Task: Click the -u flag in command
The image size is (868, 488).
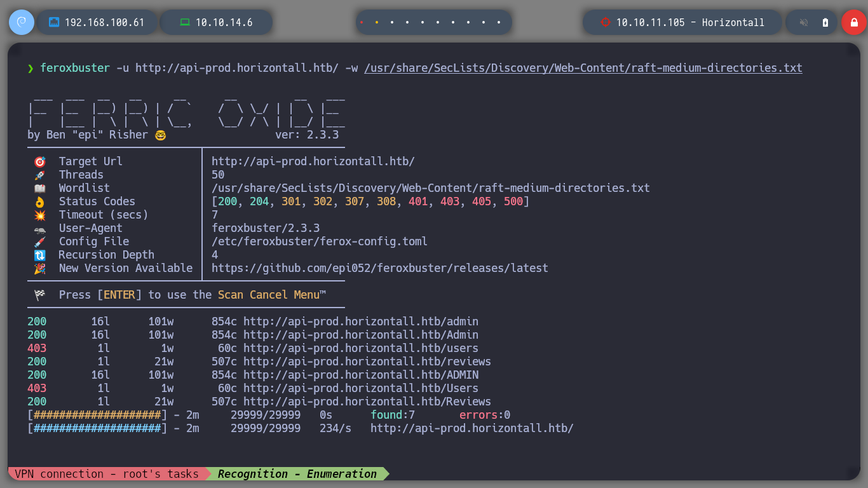Action: point(123,68)
